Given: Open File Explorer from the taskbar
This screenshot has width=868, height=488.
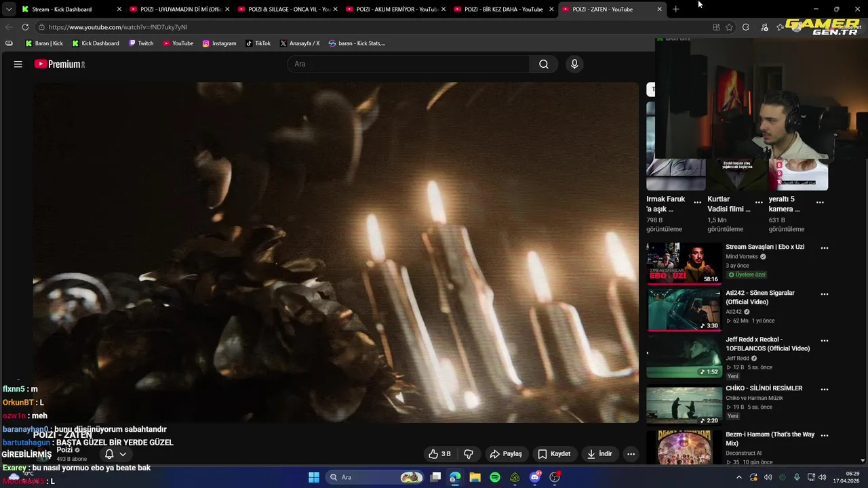Looking at the screenshot, I should pos(475,477).
